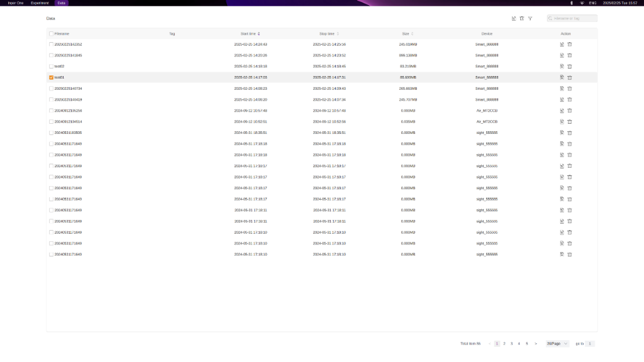The image size is (644, 362).
Task: Open the filter funnel icon
Action: [530, 18]
